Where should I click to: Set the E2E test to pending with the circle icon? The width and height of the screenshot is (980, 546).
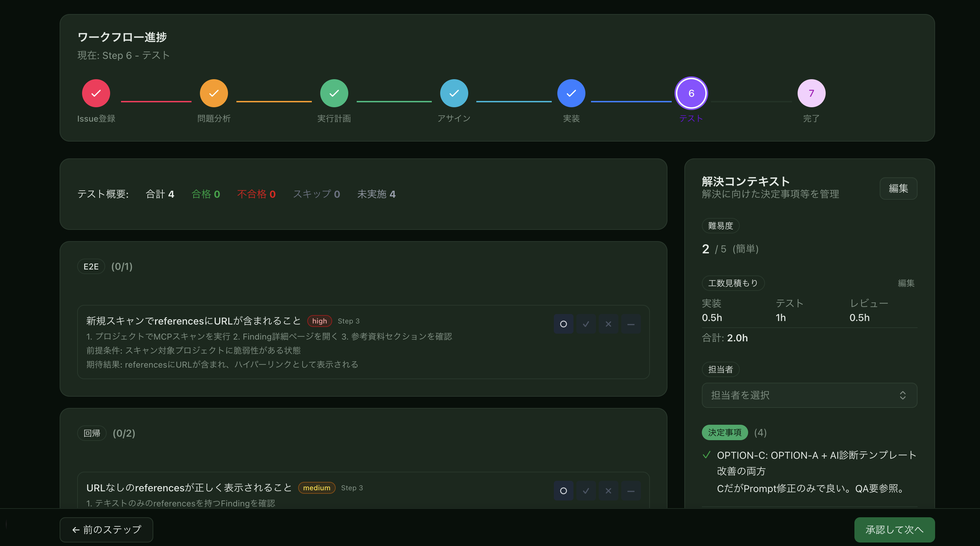(563, 324)
